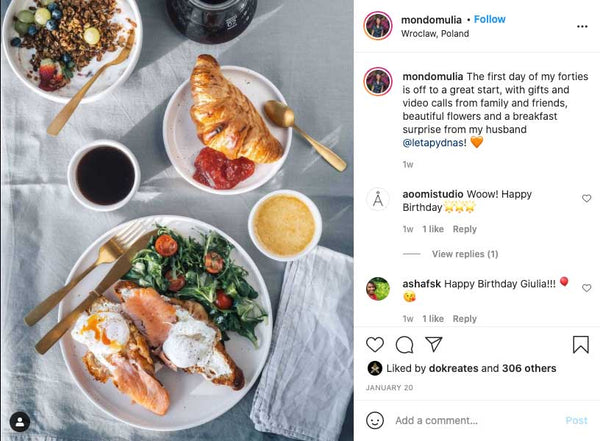This screenshot has height=441, width=600.
Task: Click the Post comment button
Action: pos(576,420)
